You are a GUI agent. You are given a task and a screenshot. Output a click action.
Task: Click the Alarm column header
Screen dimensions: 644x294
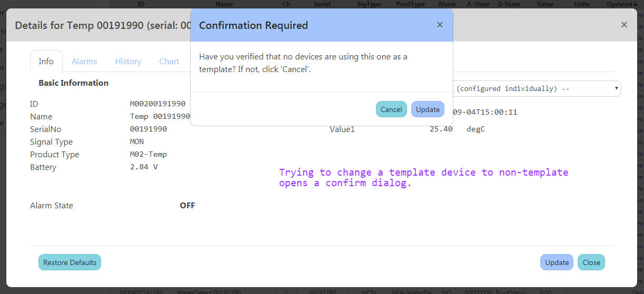coord(447,4)
